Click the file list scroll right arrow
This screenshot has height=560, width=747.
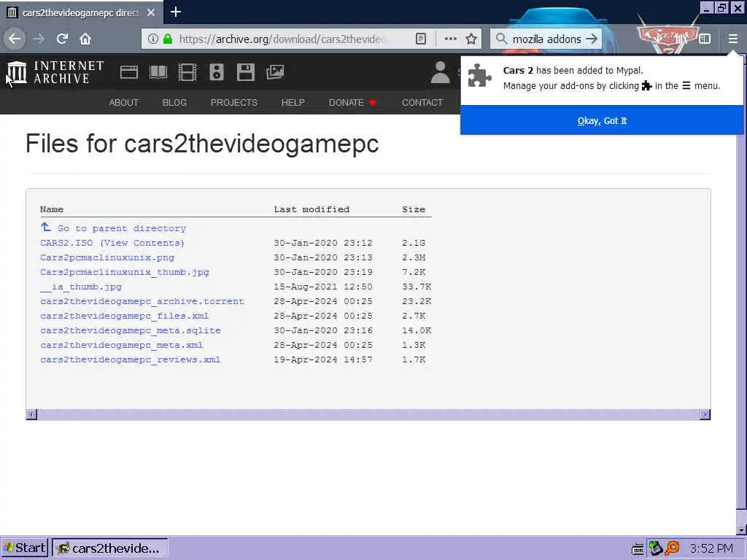(705, 414)
